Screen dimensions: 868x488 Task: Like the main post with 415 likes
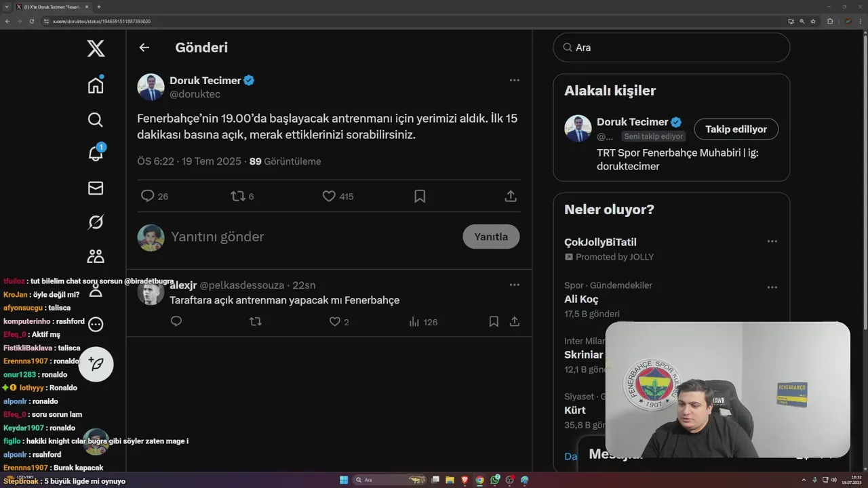pyautogui.click(x=329, y=196)
